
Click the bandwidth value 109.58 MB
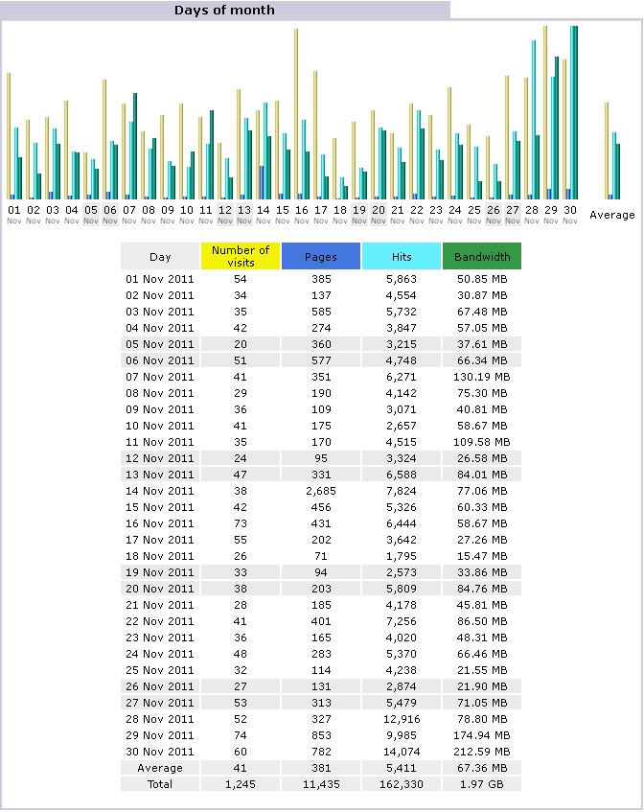click(x=482, y=442)
